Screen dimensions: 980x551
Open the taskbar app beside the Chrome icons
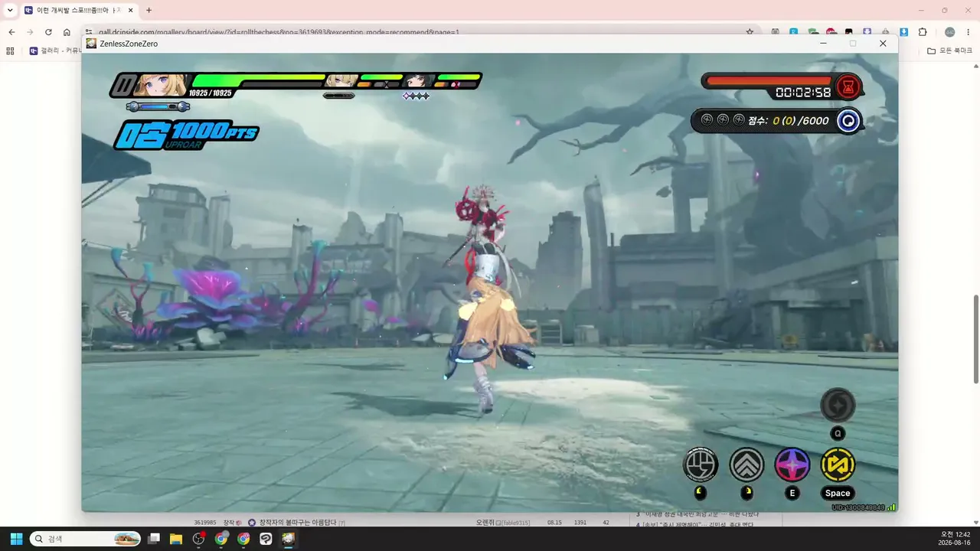pos(266,539)
